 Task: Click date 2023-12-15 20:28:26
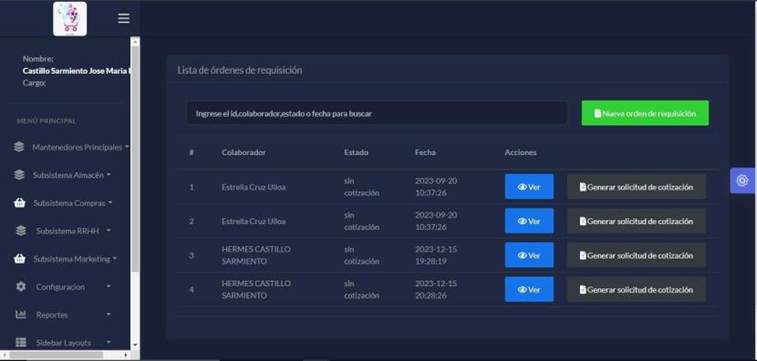436,290
